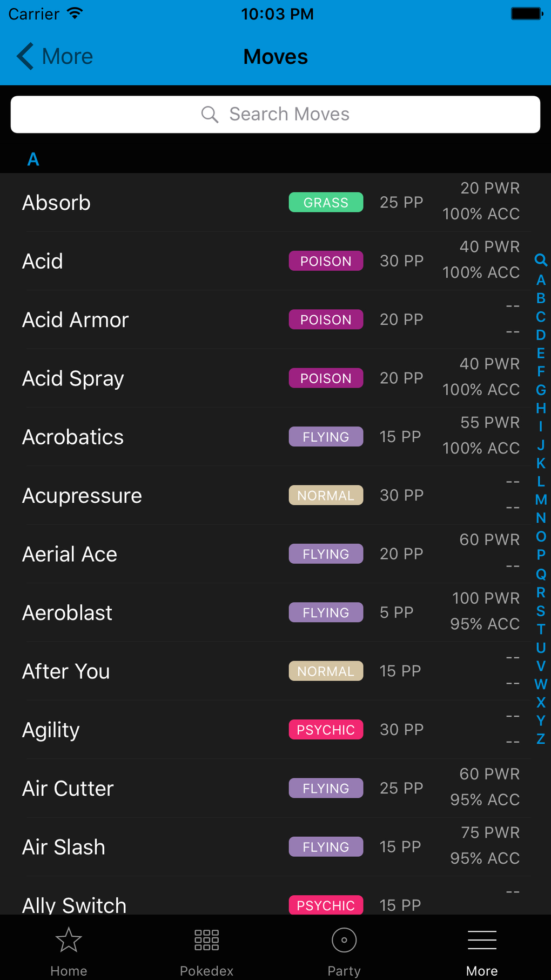Open the Party pokeball icon tab
Screen dimensions: 551x980
click(344, 941)
